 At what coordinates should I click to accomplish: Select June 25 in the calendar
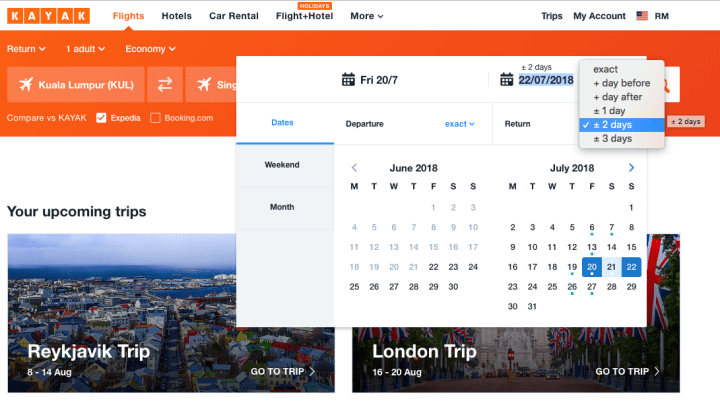pyautogui.click(x=354, y=287)
